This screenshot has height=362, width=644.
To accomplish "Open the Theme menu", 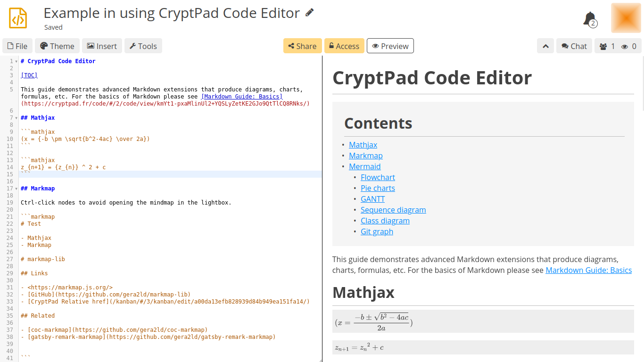I will coord(57,46).
